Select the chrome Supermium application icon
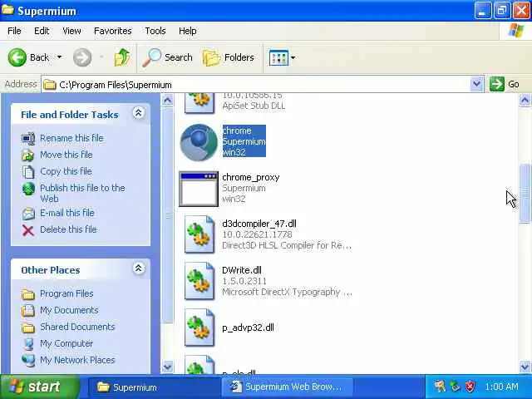This screenshot has width=532, height=399. (x=199, y=142)
